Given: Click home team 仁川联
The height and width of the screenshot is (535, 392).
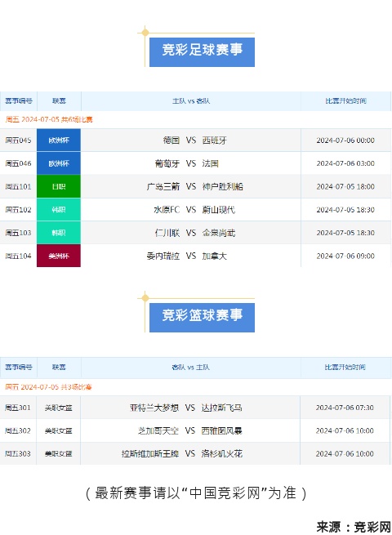Looking at the screenshot, I should (167, 233).
